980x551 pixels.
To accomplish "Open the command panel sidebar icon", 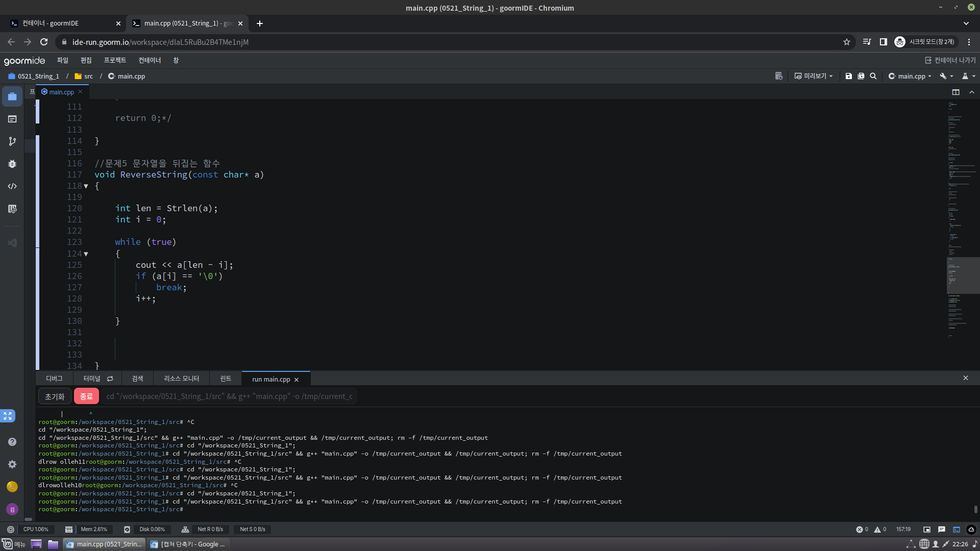I will tap(12, 119).
